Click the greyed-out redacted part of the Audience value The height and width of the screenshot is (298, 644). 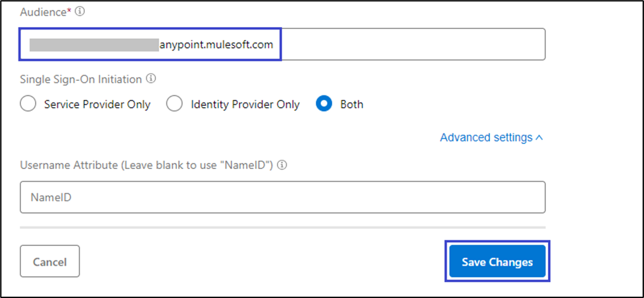click(94, 45)
